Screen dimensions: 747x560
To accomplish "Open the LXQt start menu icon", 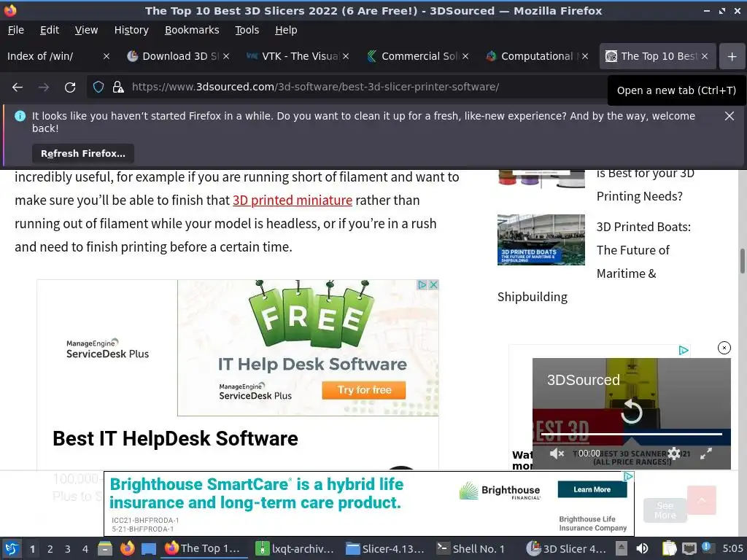I will tap(12, 548).
